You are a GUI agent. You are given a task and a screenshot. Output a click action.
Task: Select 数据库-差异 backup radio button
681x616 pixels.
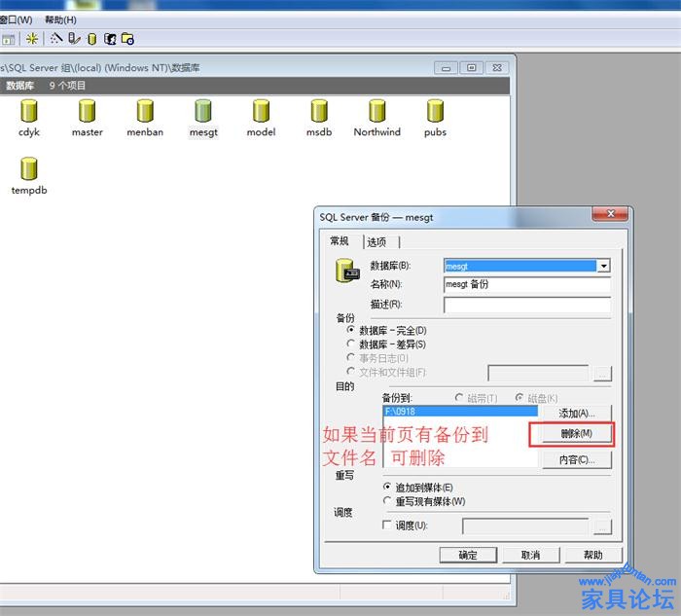click(350, 344)
